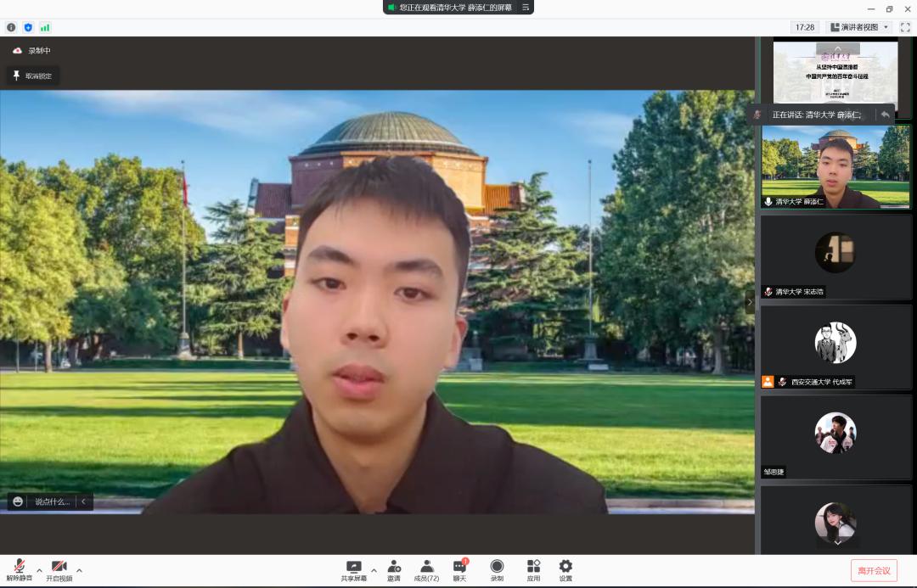The width and height of the screenshot is (917, 588).
Task: Collapse the participant sidebar with the chevron
Action: coord(750,302)
